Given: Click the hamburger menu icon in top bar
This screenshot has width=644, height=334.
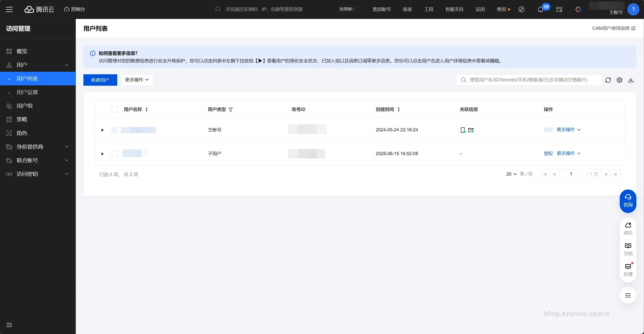Looking at the screenshot, I should [9, 10].
